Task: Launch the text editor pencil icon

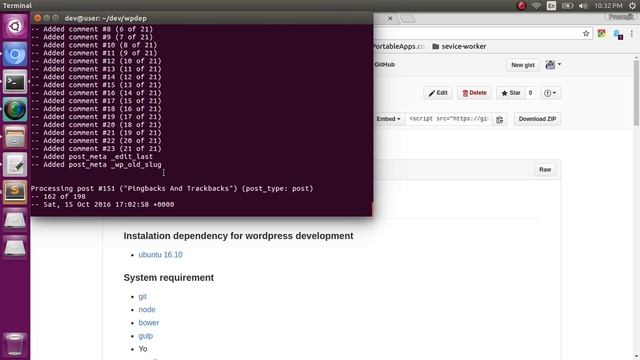Action: tap(15, 165)
